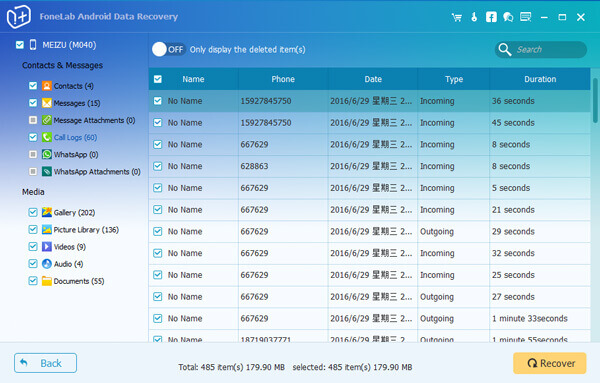This screenshot has width=600, height=383.
Task: Sort by the Type column header
Action: (x=454, y=79)
